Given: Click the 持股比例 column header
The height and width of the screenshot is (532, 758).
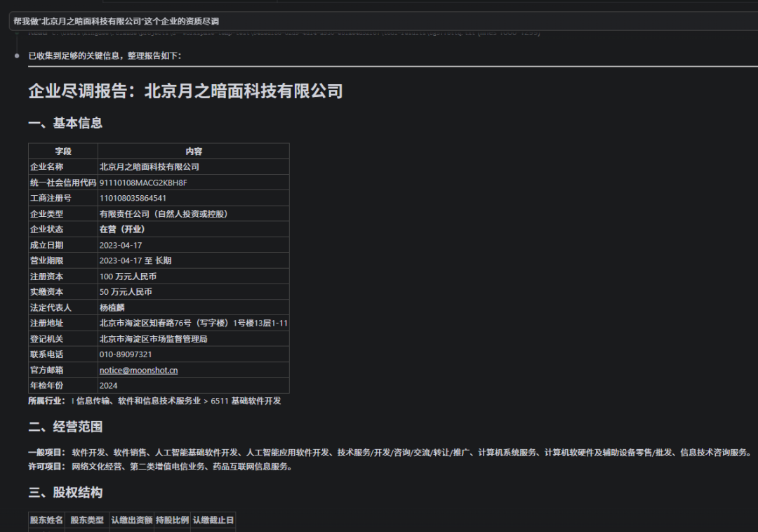Looking at the screenshot, I should point(172,520).
